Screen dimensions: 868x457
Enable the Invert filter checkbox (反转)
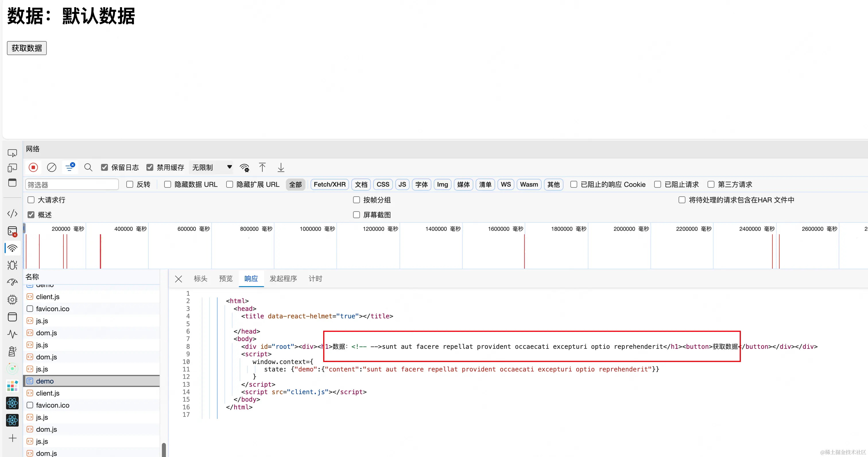[x=130, y=185]
